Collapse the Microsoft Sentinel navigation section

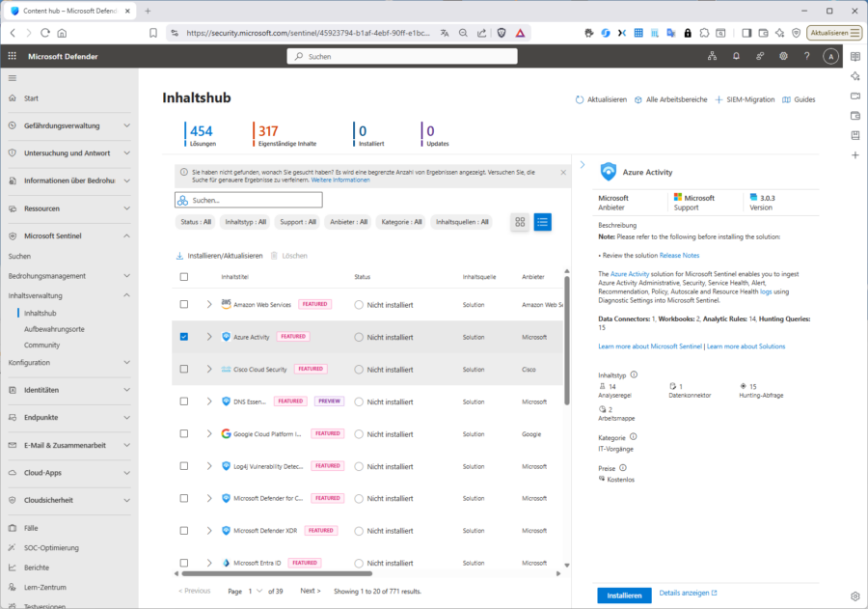(126, 235)
